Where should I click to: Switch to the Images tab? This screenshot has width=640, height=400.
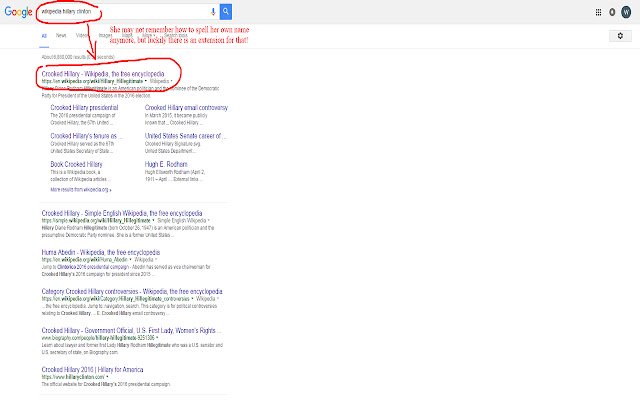[105, 36]
